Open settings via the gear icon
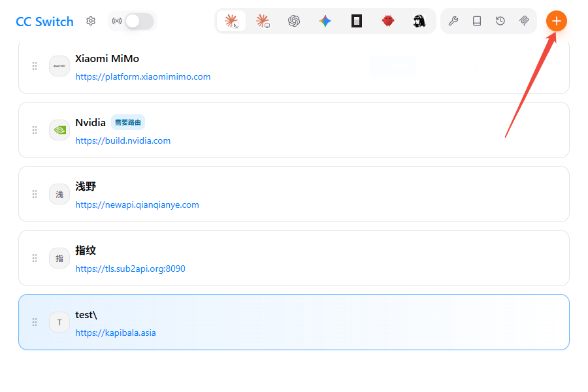The height and width of the screenshot is (392, 588). tap(91, 21)
